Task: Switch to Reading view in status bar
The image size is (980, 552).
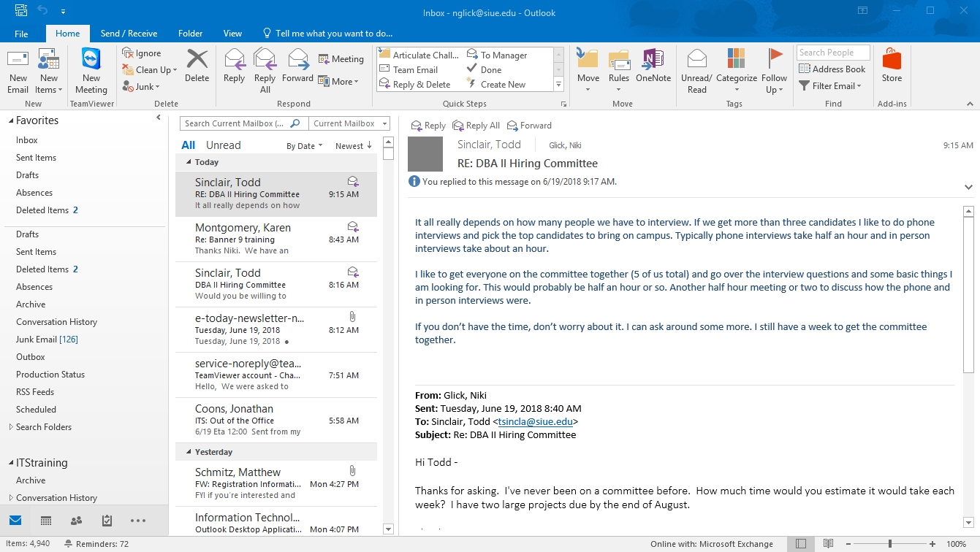Action: tap(828, 544)
